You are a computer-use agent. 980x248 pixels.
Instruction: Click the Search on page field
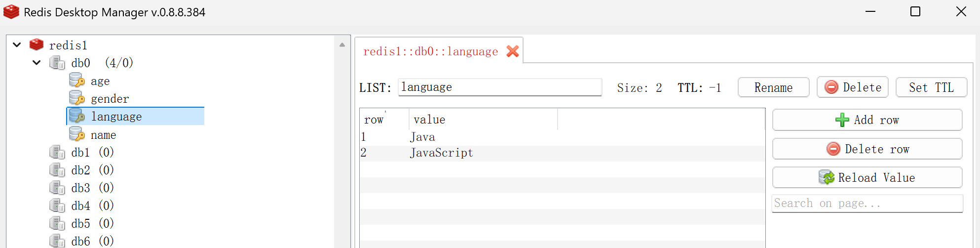[x=867, y=204]
